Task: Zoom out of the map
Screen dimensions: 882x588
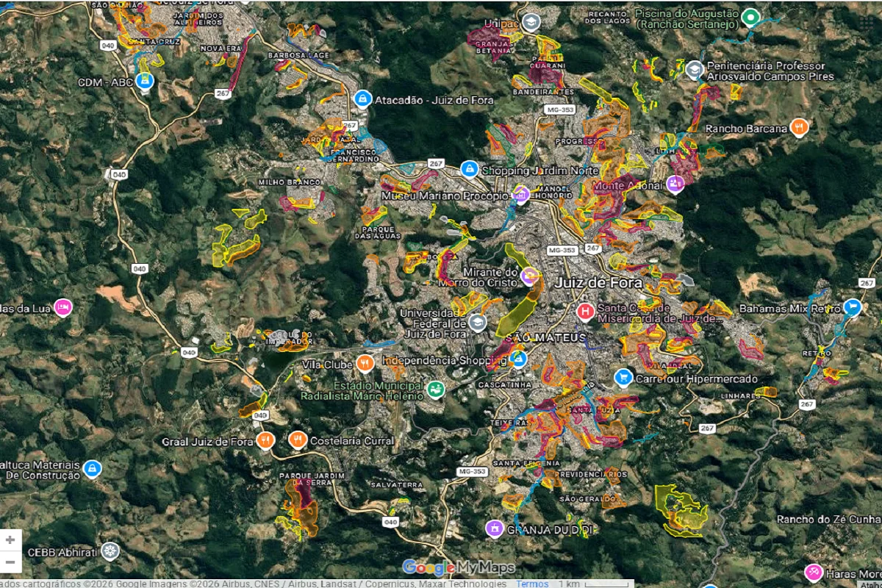Action: [10, 562]
